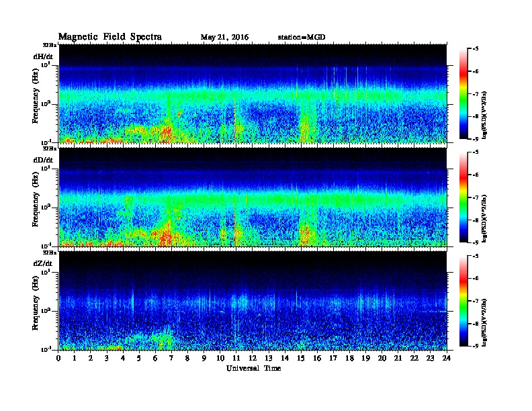This screenshot has width=532, height=411.
Task: Click hour '9' on the Universal Time axis
Action: tap(204, 358)
